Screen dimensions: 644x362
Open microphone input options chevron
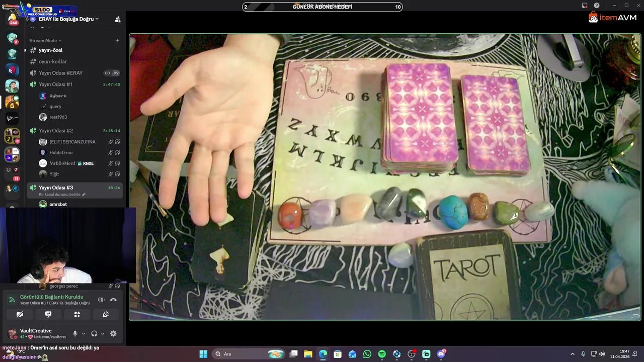click(x=83, y=333)
